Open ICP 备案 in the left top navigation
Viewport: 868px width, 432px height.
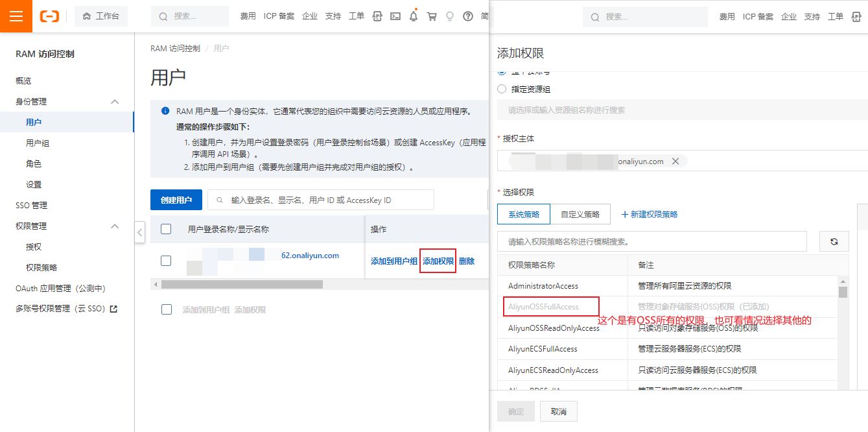click(279, 16)
